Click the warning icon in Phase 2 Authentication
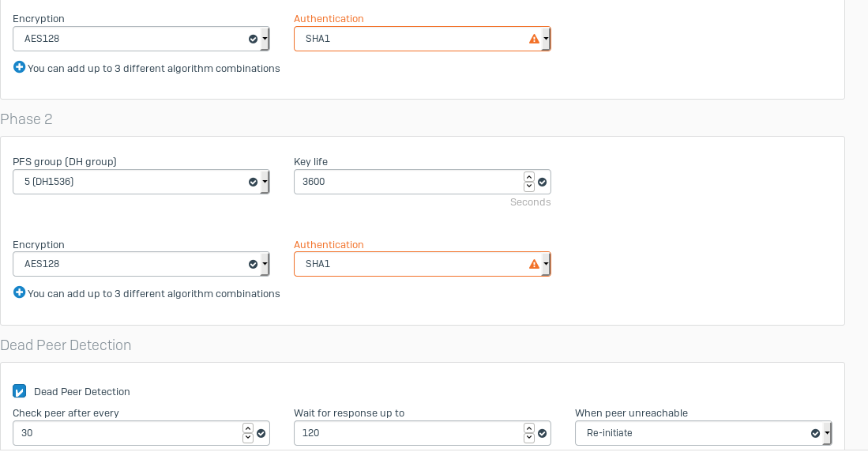This screenshot has height=456, width=868. pyautogui.click(x=534, y=264)
